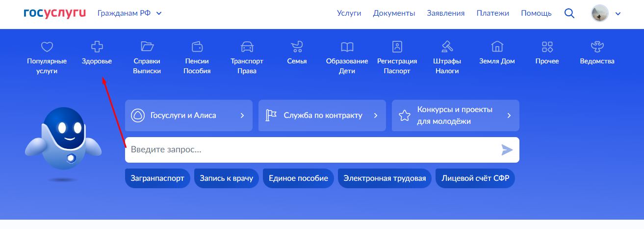Screen dimensions: 644x229
Task: Open the Штрафы Налоги gavel icon
Action: pos(447,47)
